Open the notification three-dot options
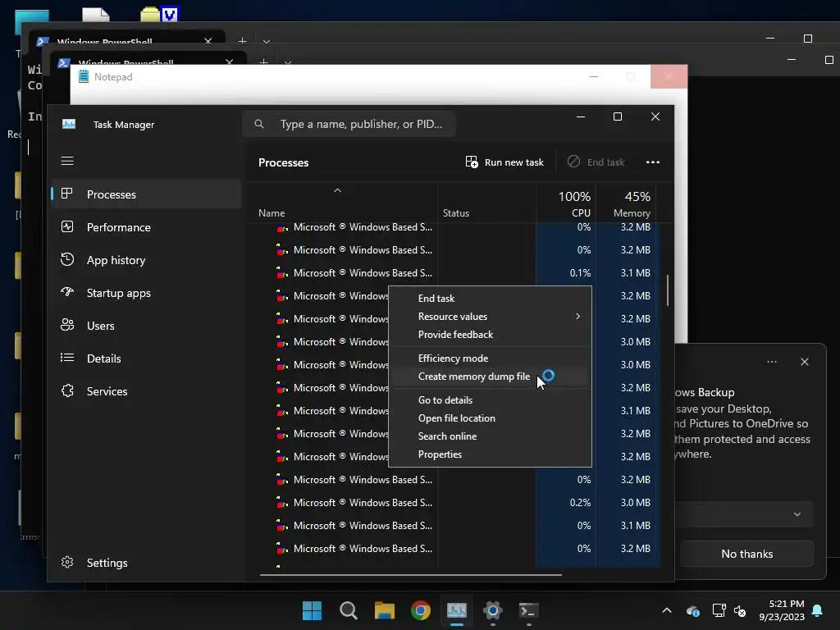This screenshot has height=630, width=840. (x=771, y=362)
